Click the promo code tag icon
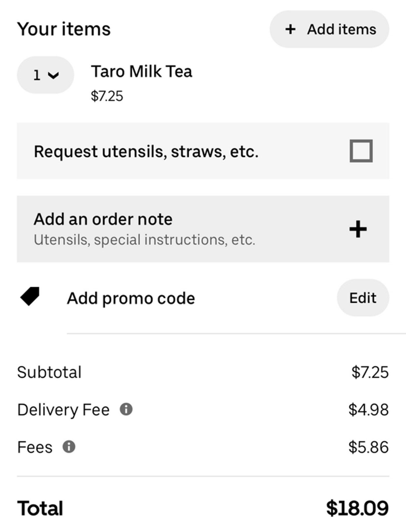This screenshot has width=406, height=532. tap(30, 296)
